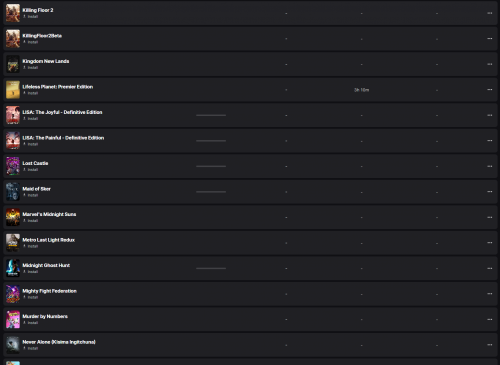Viewport: 500px width, 365px height.
Task: Open more options for Kingdom New Lands
Action: click(490, 64)
